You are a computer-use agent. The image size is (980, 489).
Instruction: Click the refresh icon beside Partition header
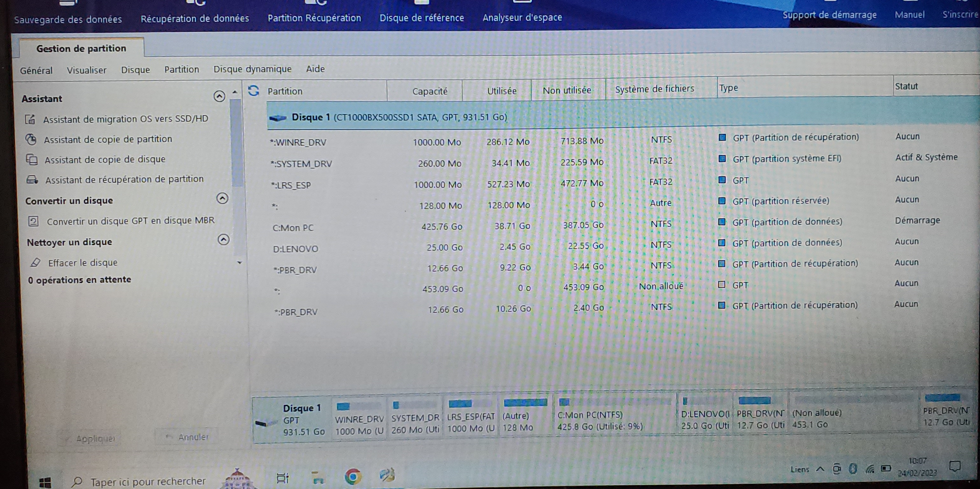(x=253, y=91)
